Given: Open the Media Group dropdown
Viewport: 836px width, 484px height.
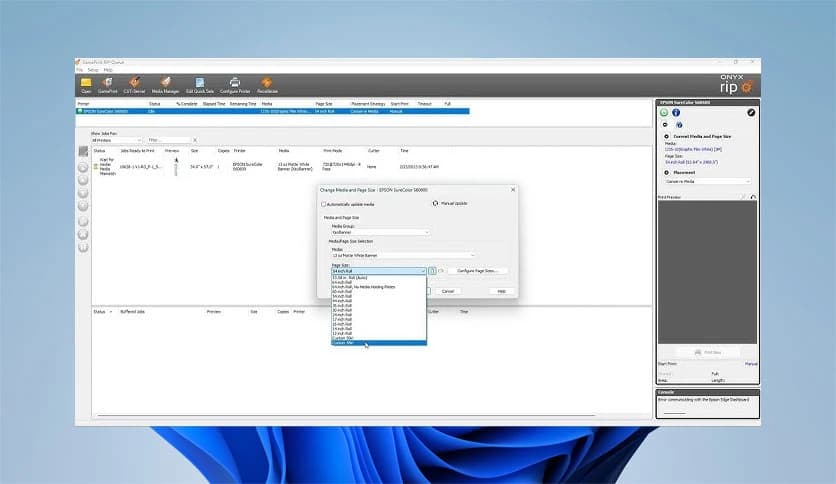Looking at the screenshot, I should tap(380, 232).
